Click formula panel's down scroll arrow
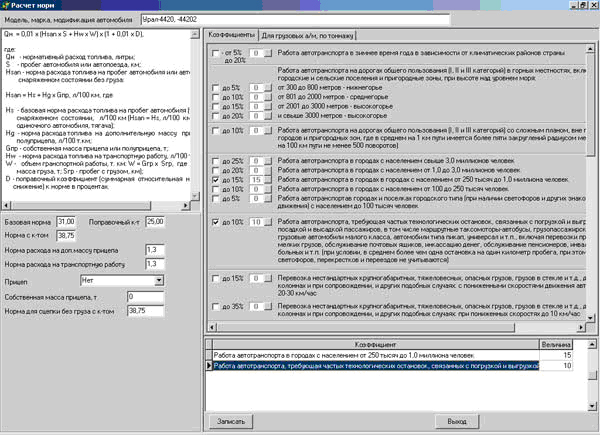The width and height of the screenshot is (600, 435). 195,196
